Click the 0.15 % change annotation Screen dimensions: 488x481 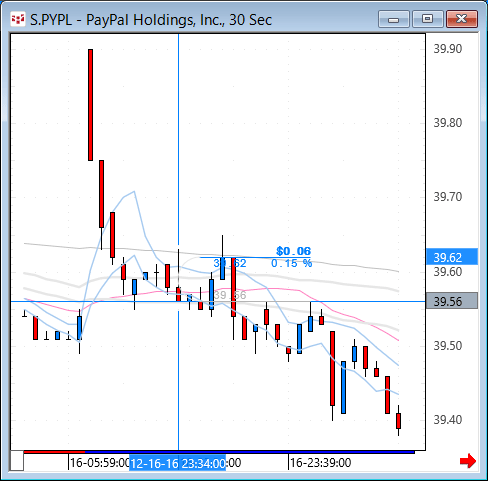pos(292,263)
